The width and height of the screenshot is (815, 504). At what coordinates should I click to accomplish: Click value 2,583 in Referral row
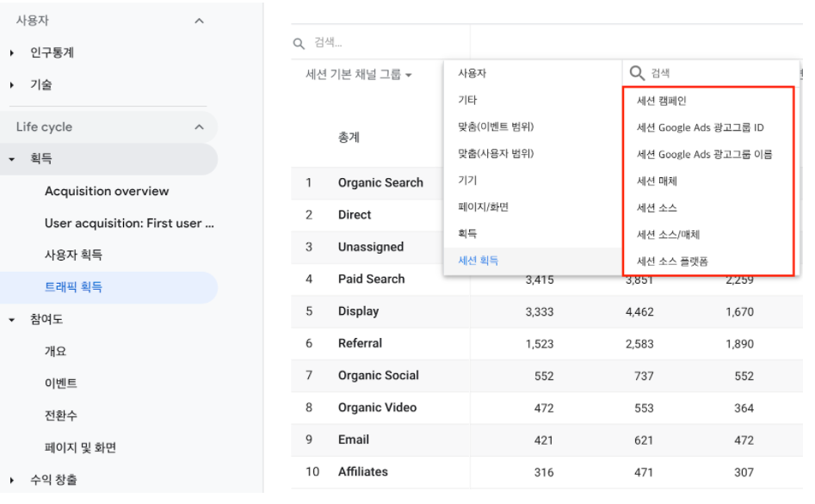tap(639, 345)
